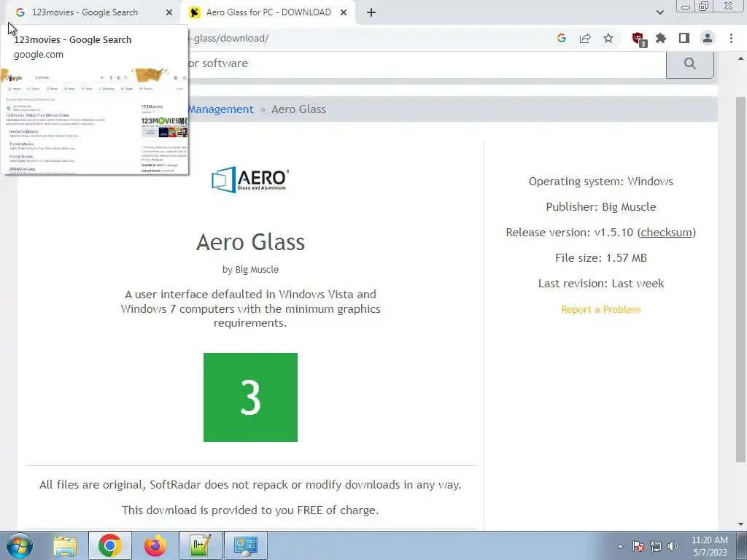This screenshot has height=560, width=747.
Task: Open the control panel taskbar icon
Action: pyautogui.click(x=246, y=545)
